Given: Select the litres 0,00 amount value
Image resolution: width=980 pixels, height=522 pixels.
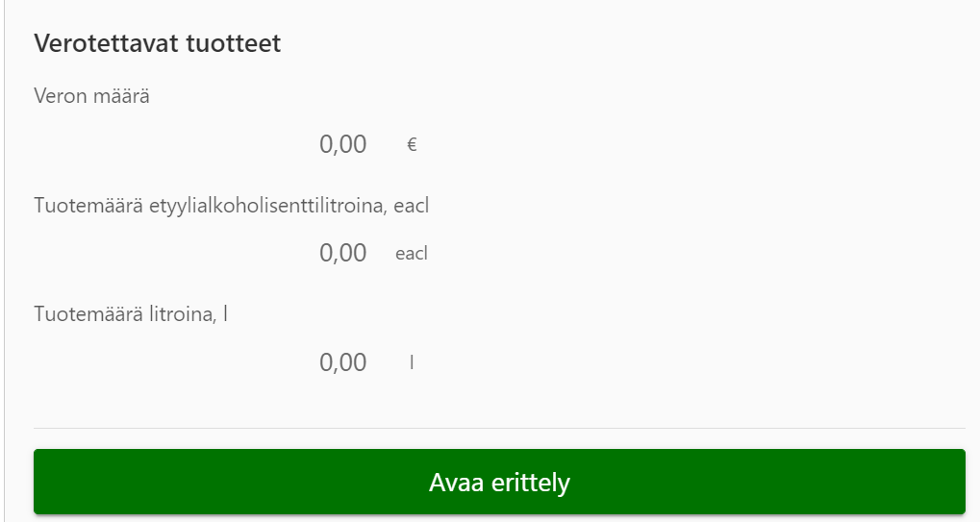Looking at the screenshot, I should pos(343,362).
